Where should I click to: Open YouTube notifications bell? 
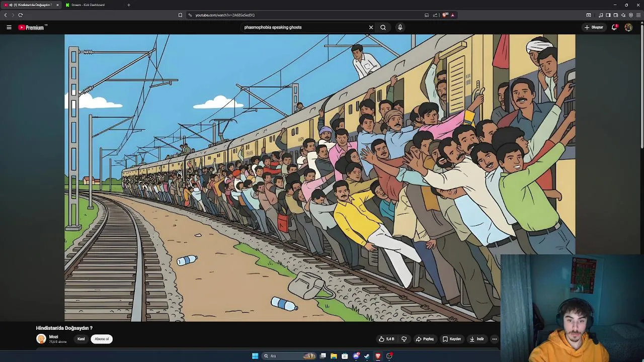coord(614,27)
